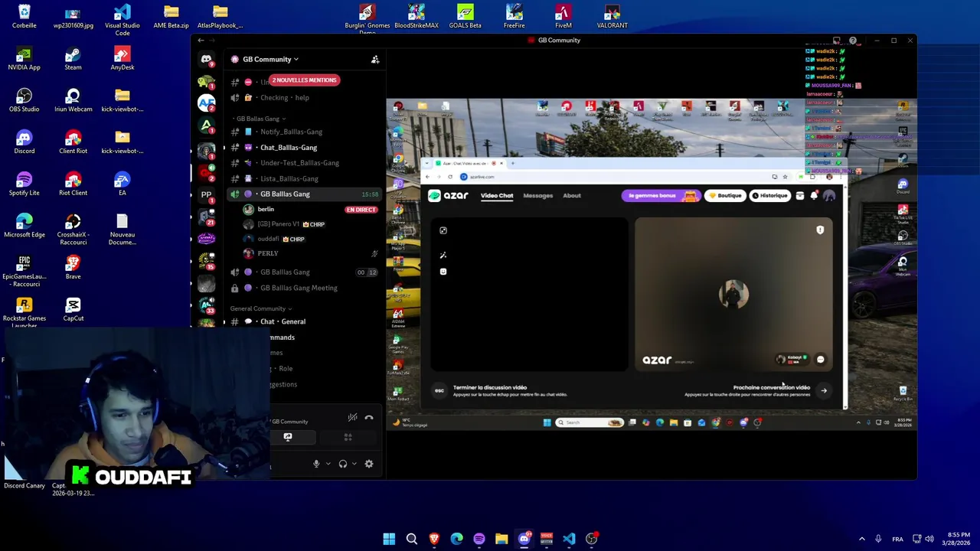The height and width of the screenshot is (551, 980).
Task: Show hidden system tray icons
Action: coord(861,539)
